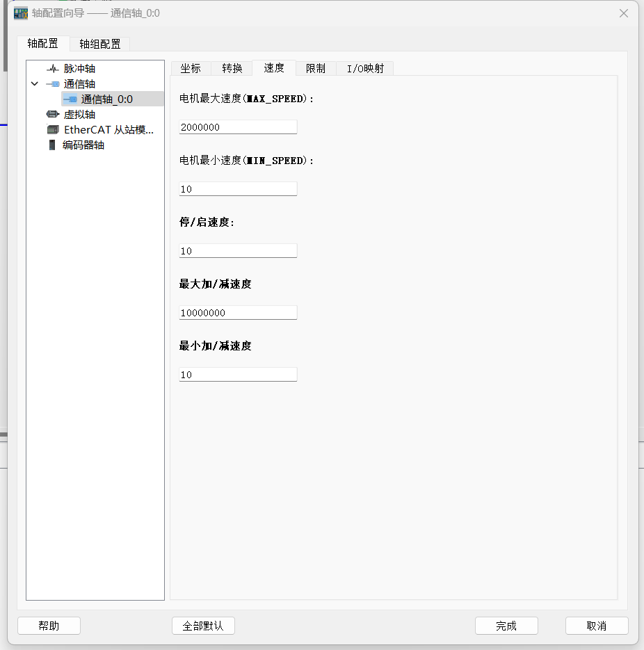This screenshot has height=650, width=644.
Task: Open the I/O映射 tab
Action: 365,68
